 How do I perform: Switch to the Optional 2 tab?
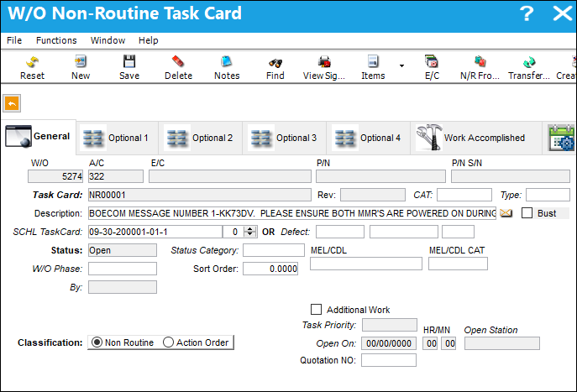201,138
